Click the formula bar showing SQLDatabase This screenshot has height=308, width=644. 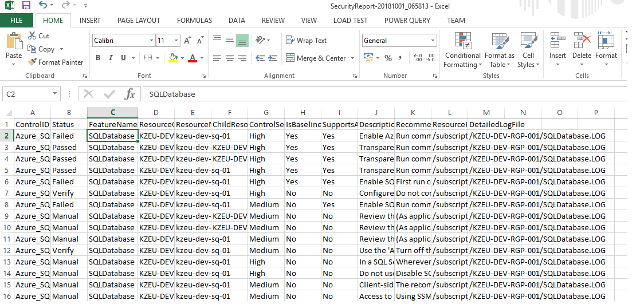point(385,94)
